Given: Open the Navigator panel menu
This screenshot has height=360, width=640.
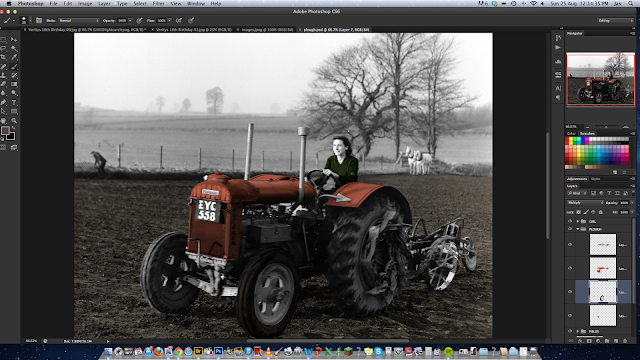Looking at the screenshot, I should (632, 33).
